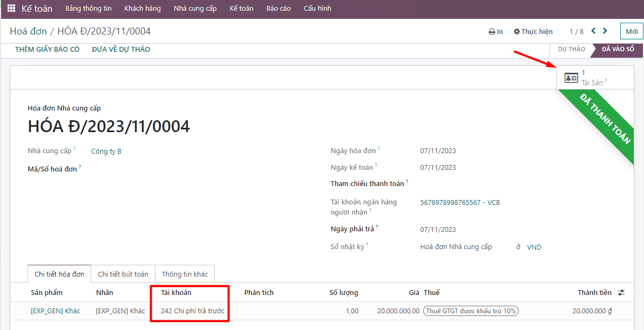
Task: Click the Thuế GTGT được khấu trừ 10% tag
Action: click(471, 311)
